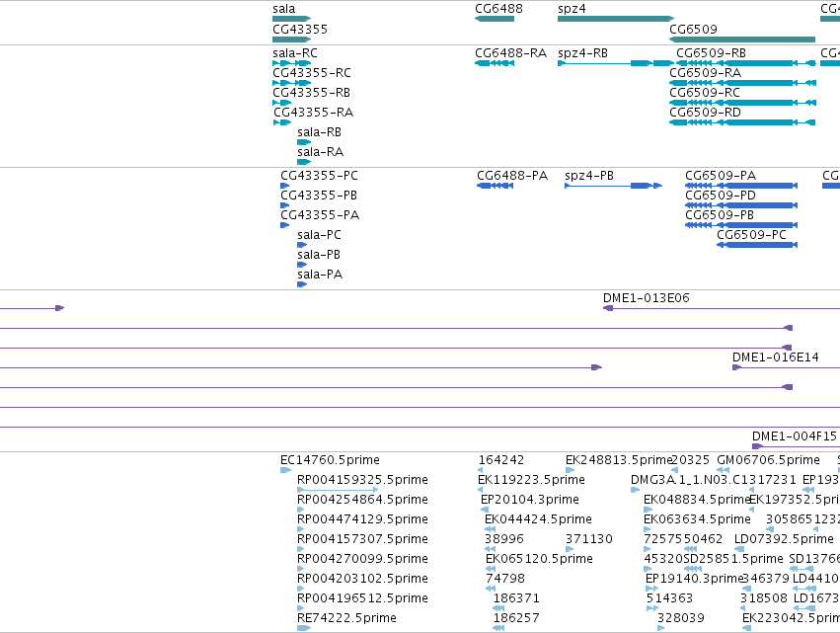The image size is (840, 633).
Task: Click the sala-RA transcript
Action: (304, 162)
